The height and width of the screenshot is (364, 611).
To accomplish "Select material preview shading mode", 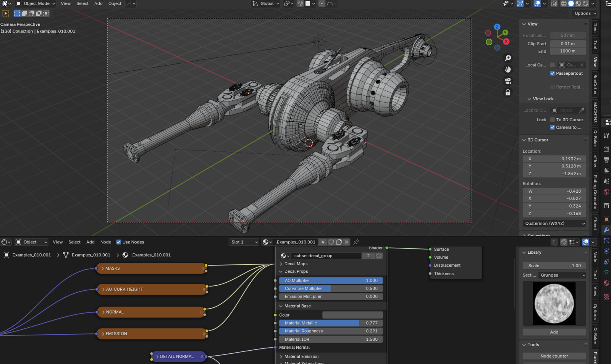I will point(578,3).
